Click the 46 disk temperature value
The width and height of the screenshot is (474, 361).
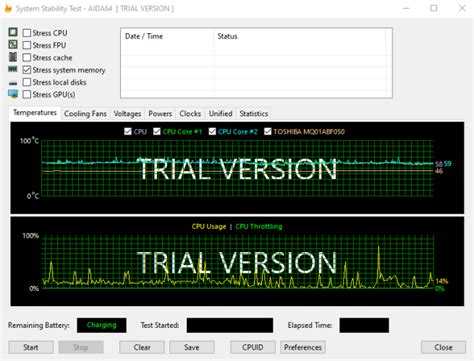pyautogui.click(x=439, y=171)
